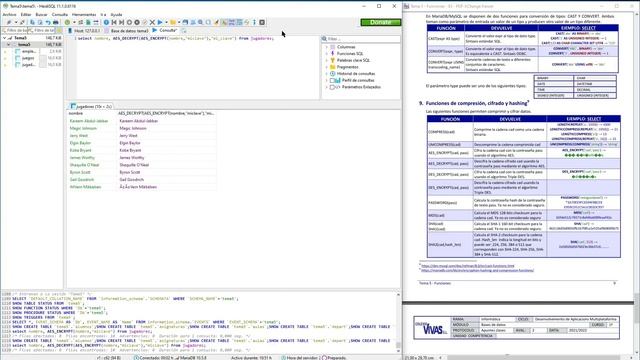Click the Funciones SQL lightning icon
The height and width of the screenshot is (360, 640).
333,53
